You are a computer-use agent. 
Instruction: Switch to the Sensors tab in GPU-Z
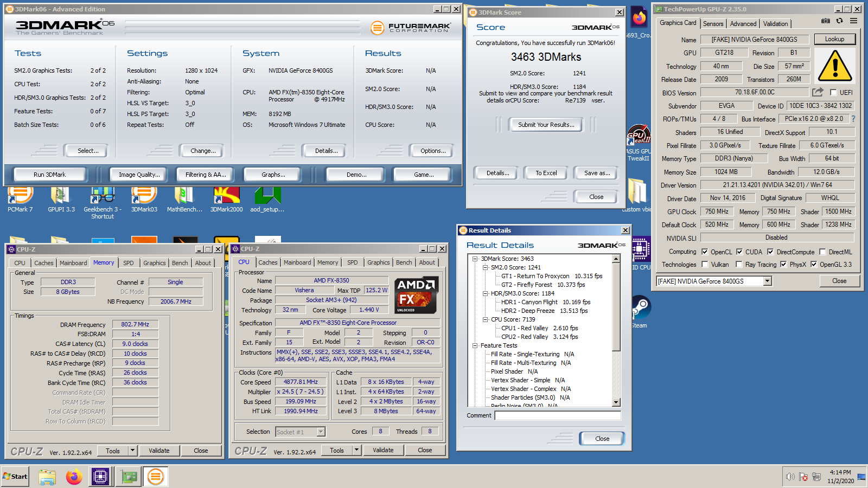point(713,24)
